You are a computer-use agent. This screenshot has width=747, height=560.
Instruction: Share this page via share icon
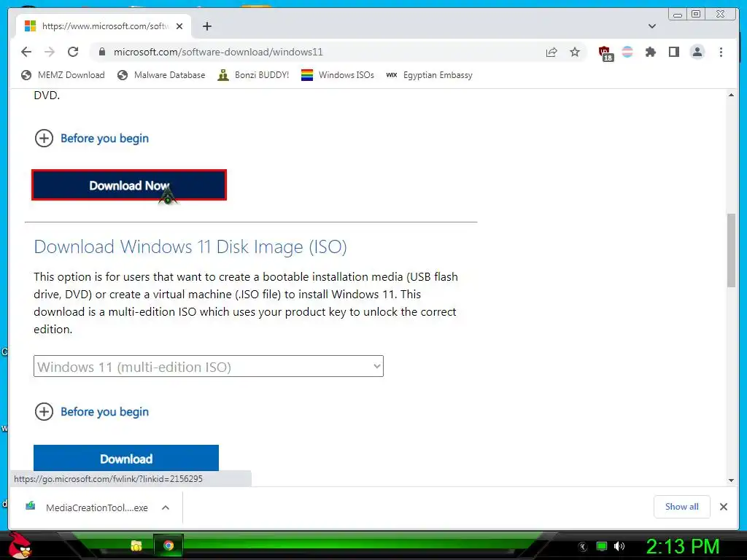(551, 52)
